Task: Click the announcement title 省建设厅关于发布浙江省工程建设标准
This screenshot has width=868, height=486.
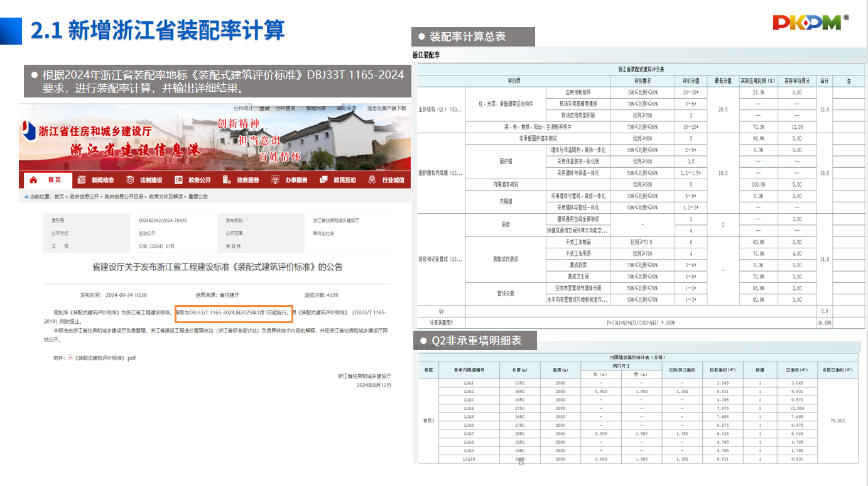Action: [x=217, y=267]
